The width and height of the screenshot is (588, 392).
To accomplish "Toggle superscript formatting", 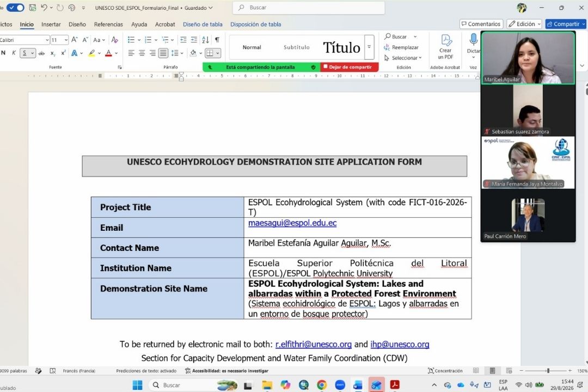I will tap(63, 53).
